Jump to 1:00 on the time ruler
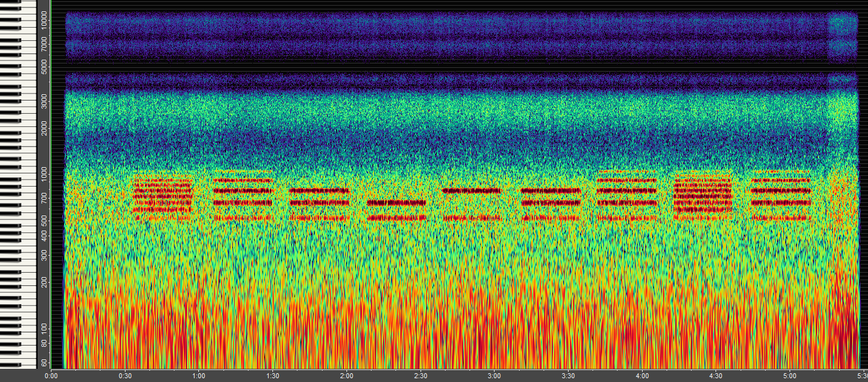Screen dimensions: 868x382 pos(199,376)
